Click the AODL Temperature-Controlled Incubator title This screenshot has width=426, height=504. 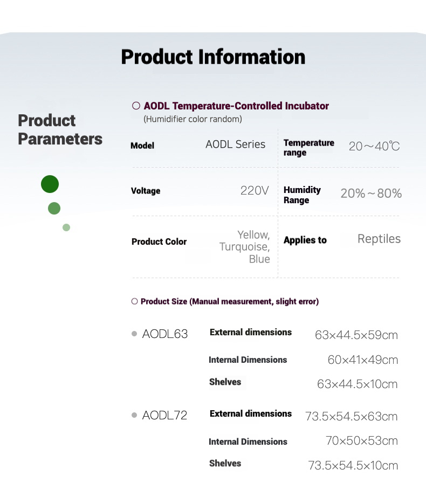tap(236, 106)
